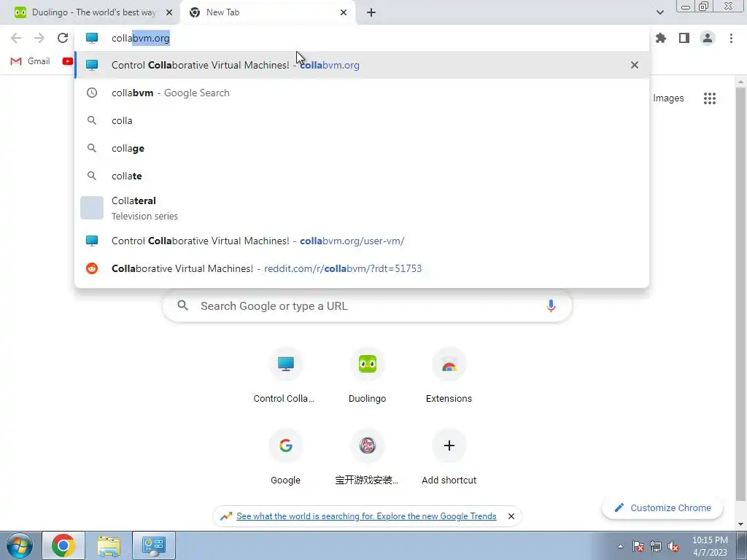
Task: Click the muted volume tray icon
Action: point(673,546)
